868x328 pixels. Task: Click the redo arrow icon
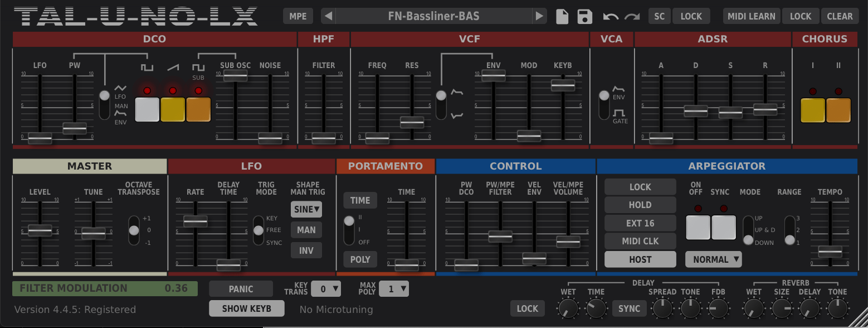tap(632, 17)
